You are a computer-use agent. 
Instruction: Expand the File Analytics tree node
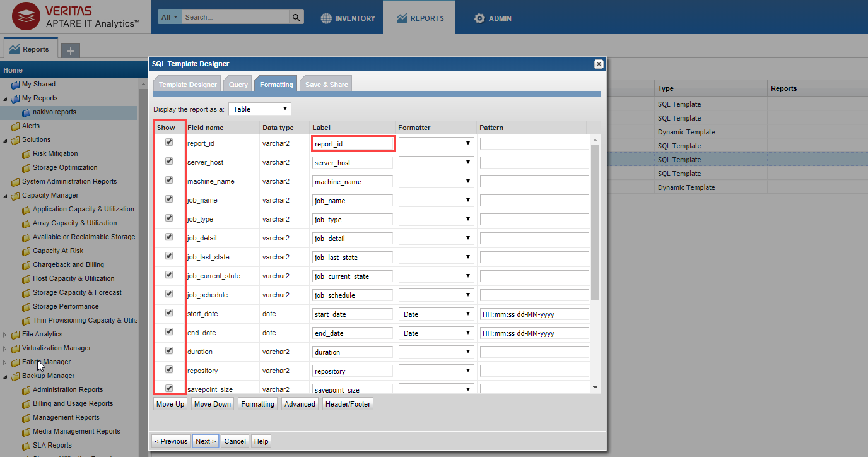coord(6,335)
